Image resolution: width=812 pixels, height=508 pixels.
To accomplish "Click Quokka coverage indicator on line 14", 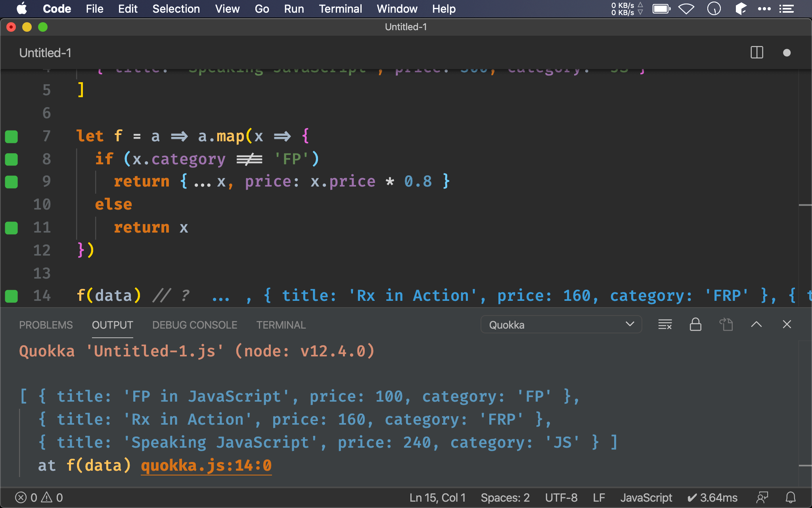I will point(11,296).
